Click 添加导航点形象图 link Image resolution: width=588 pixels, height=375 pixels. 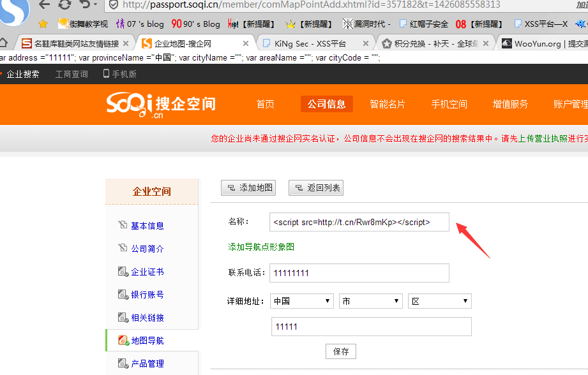[261, 247]
